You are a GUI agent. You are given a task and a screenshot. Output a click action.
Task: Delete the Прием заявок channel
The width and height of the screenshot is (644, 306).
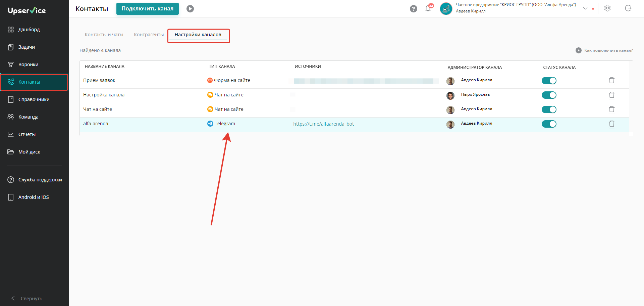(x=612, y=80)
